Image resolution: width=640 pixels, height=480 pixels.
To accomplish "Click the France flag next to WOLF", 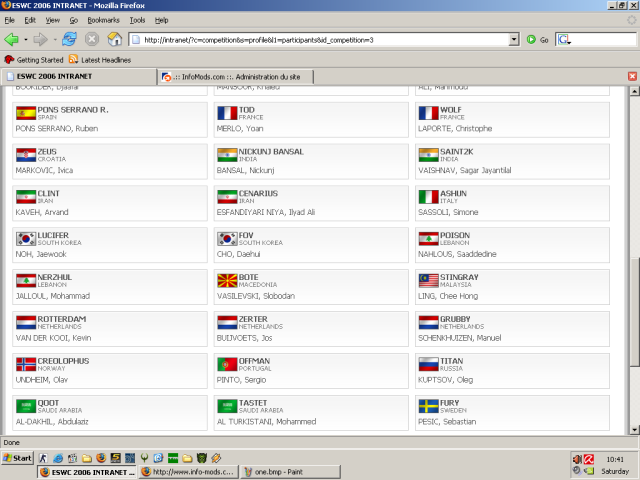I will click(429, 113).
